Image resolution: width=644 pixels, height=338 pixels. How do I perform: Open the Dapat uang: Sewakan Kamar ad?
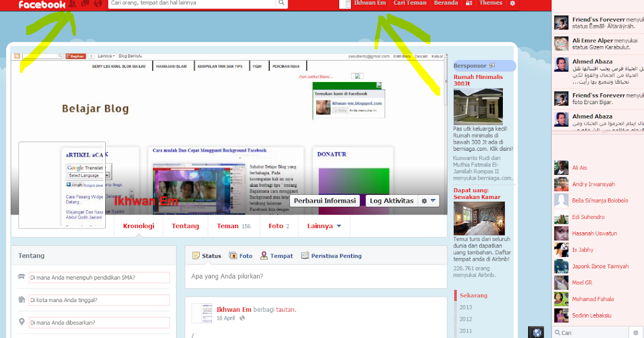click(478, 193)
